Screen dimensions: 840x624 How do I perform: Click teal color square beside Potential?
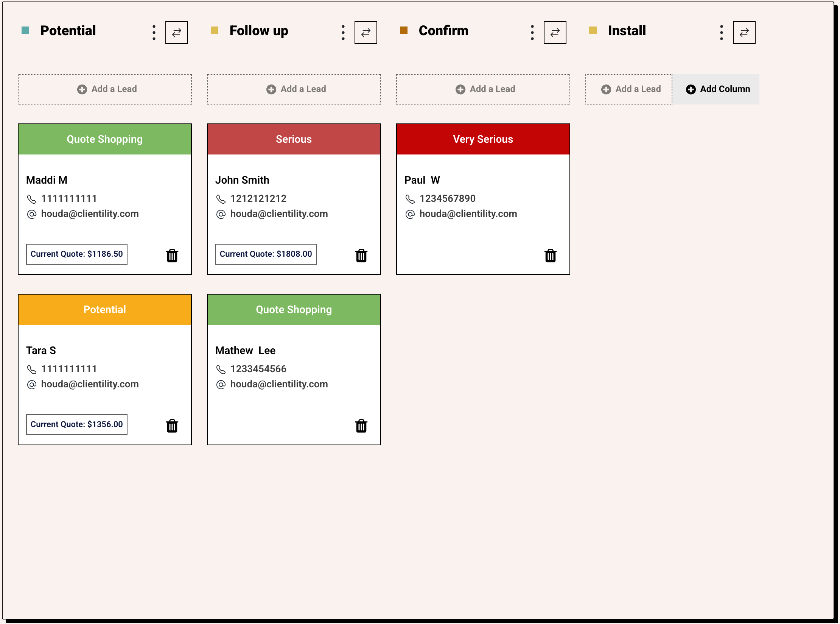25,30
